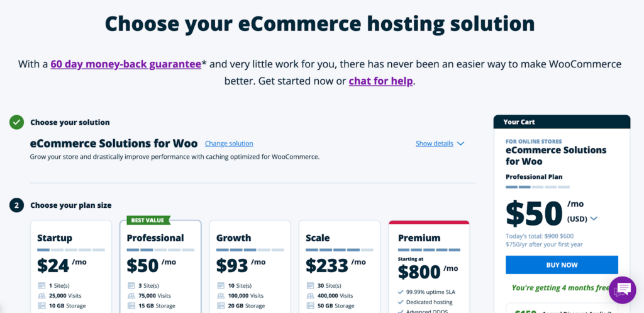This screenshot has height=313, width=644.
Task: Choose the Premium plan starting at $800
Action: tap(429, 266)
